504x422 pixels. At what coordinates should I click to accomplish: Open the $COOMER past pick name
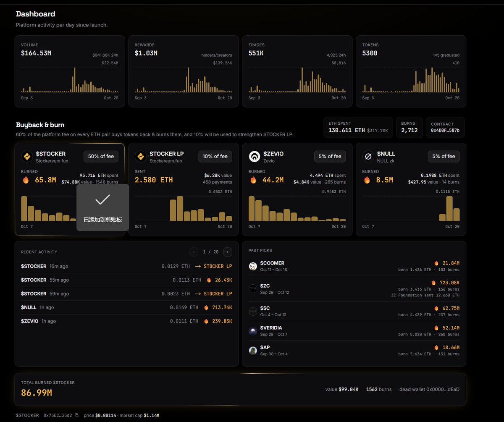coord(272,263)
